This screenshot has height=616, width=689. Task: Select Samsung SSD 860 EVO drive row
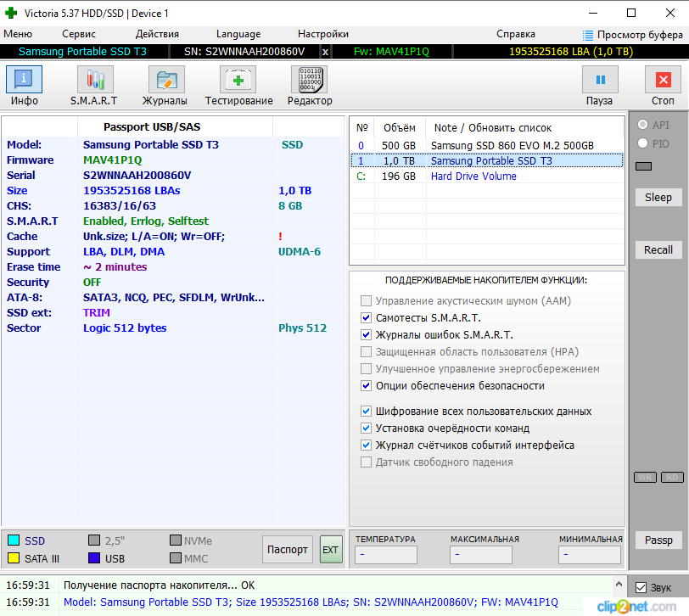pos(487,145)
